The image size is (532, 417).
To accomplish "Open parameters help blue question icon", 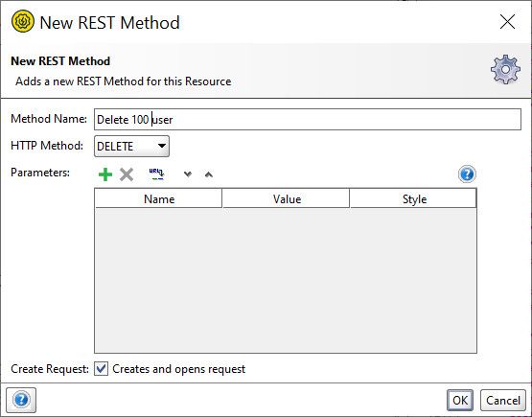I will [x=467, y=174].
